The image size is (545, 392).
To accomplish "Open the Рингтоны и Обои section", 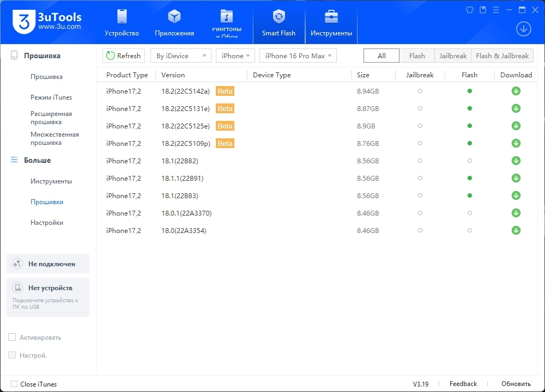I will pyautogui.click(x=227, y=23).
